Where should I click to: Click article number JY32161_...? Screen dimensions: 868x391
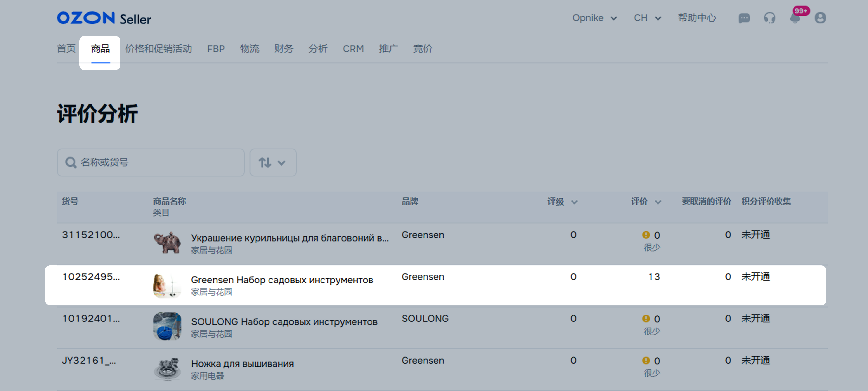89,361
